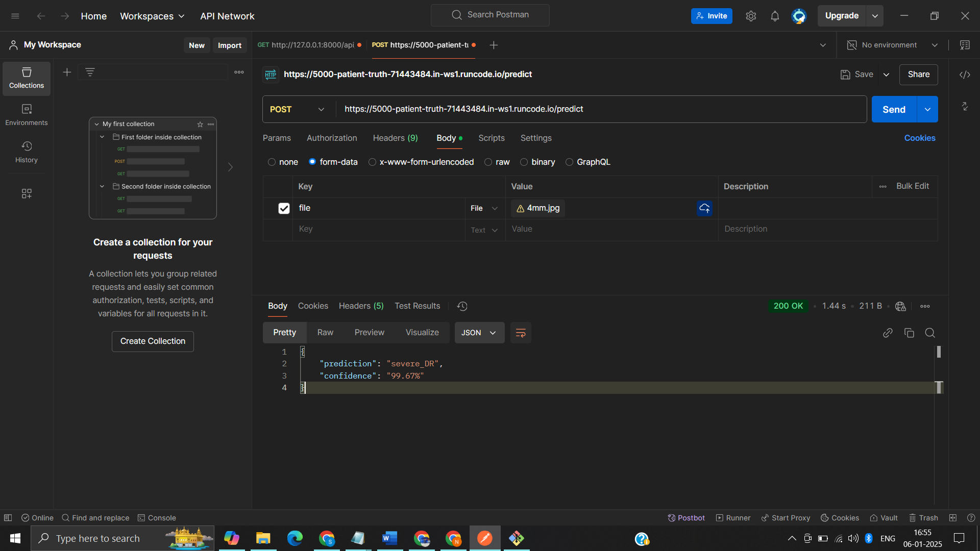Open the code snippet panel icon

(x=965, y=74)
